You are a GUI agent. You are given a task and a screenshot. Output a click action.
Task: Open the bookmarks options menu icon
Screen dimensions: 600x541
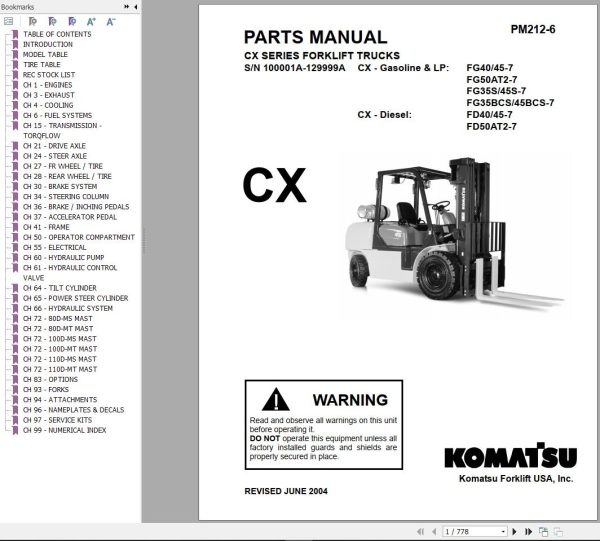point(8,21)
